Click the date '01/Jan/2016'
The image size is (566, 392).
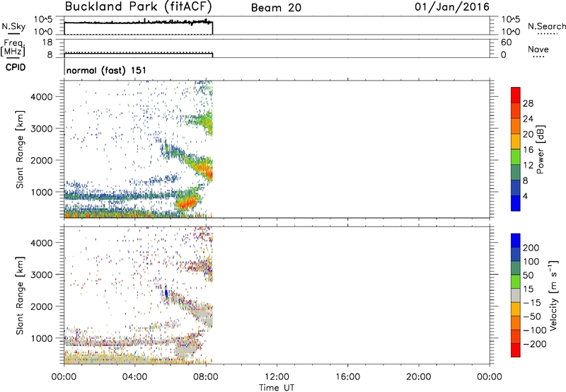pos(452,7)
